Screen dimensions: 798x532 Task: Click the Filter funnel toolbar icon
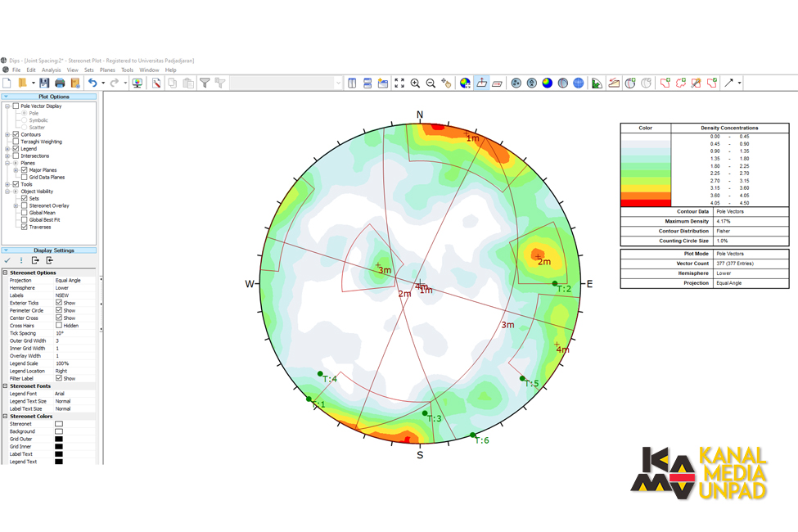coord(205,83)
